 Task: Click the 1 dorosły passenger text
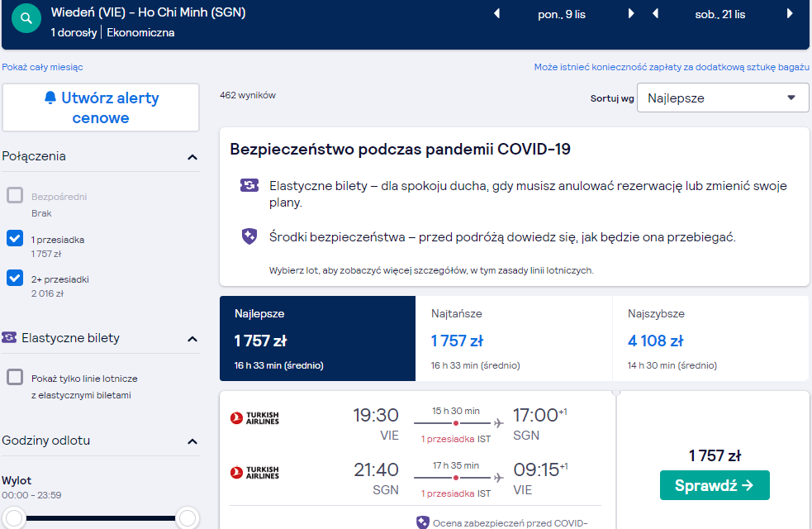(74, 32)
